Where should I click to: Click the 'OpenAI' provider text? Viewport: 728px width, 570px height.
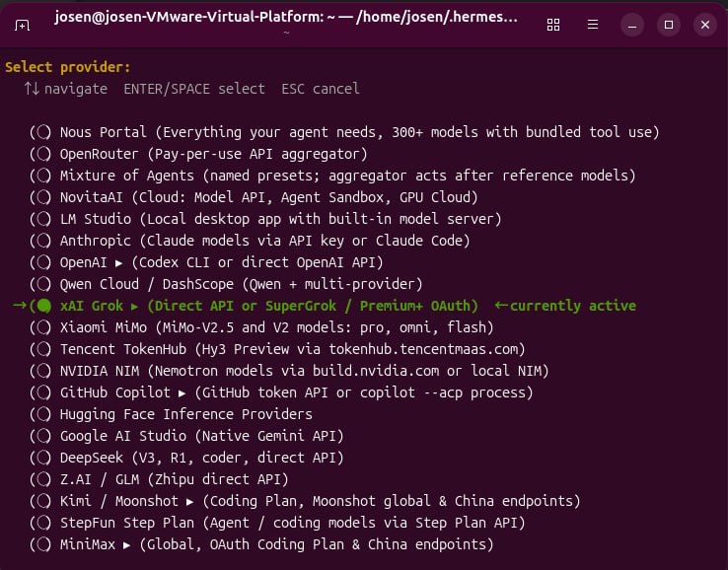point(84,262)
